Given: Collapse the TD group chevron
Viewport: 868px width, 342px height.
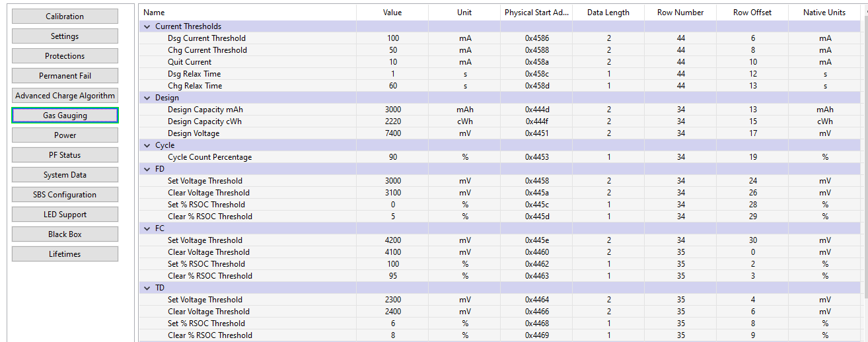Looking at the screenshot, I should coord(147,288).
